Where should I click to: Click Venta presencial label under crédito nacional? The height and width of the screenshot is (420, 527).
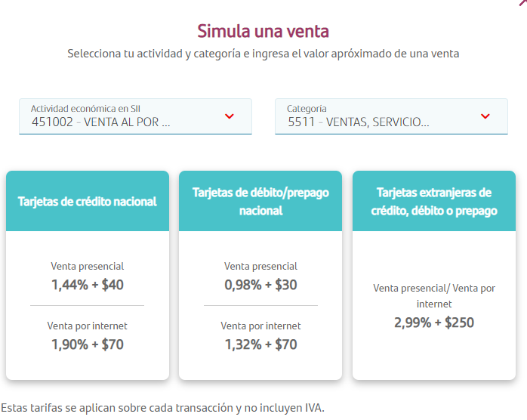coord(88,266)
